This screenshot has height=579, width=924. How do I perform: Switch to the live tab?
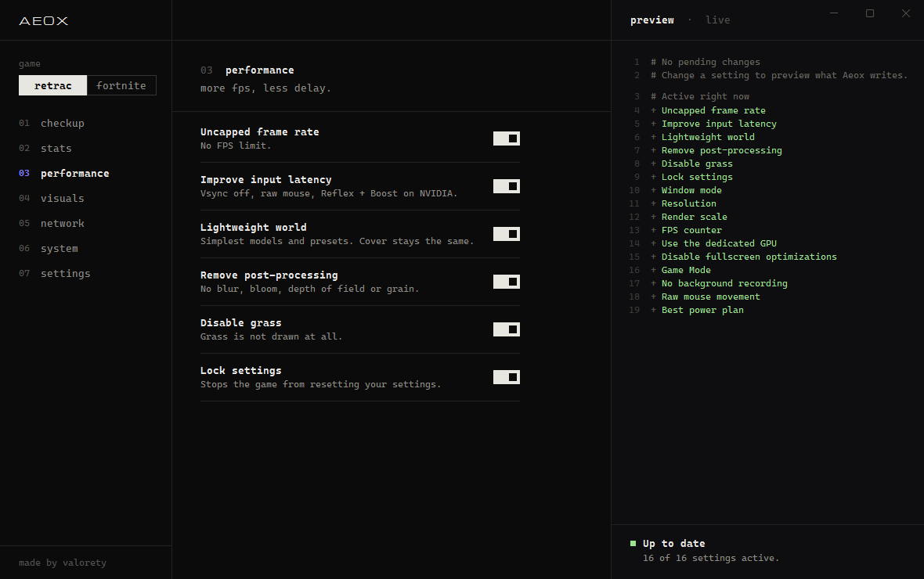718,20
